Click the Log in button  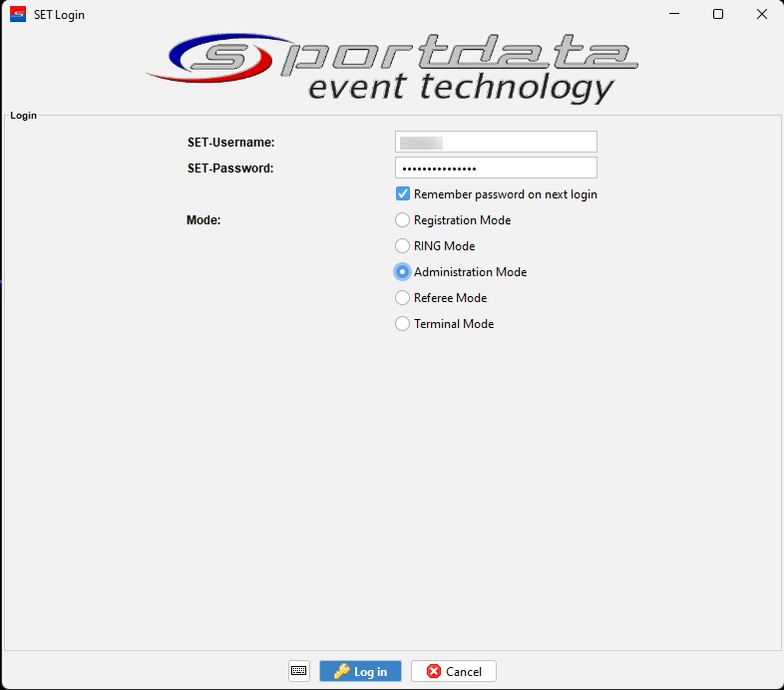tap(360, 671)
